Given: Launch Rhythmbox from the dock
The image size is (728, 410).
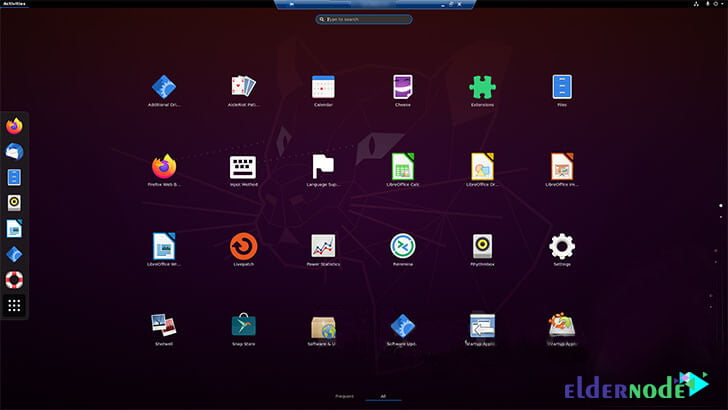Looking at the screenshot, I should tap(14, 203).
